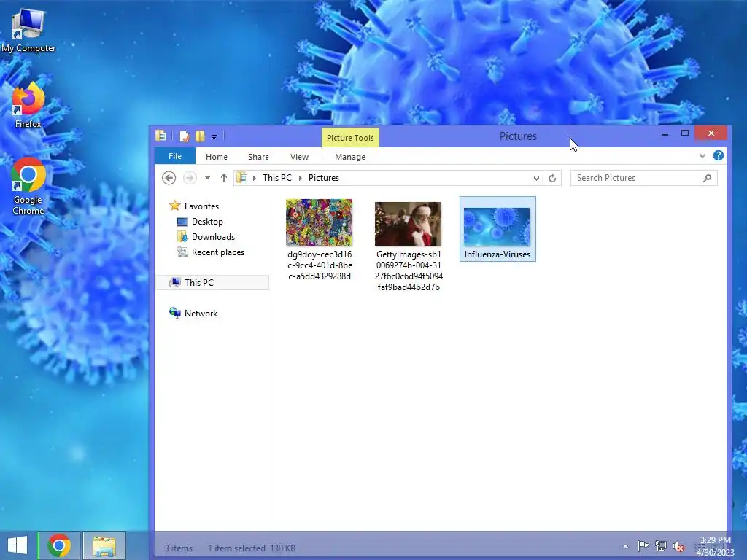Select Favorites in navigation pane

click(x=201, y=206)
